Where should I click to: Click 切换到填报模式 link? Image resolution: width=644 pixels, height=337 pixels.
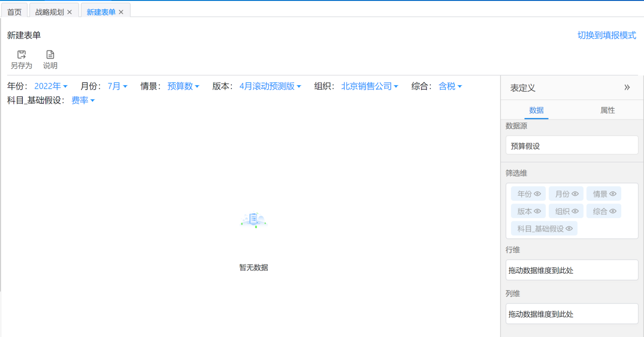(x=606, y=35)
